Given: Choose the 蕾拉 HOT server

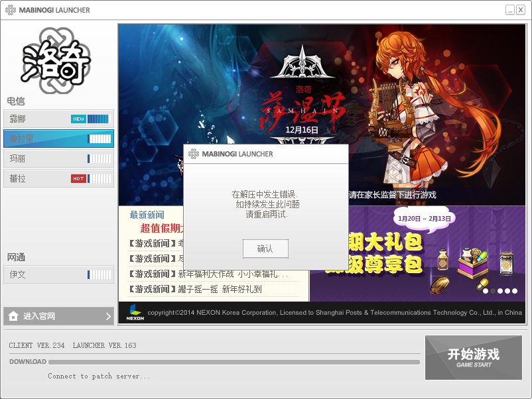Looking at the screenshot, I should pos(58,178).
